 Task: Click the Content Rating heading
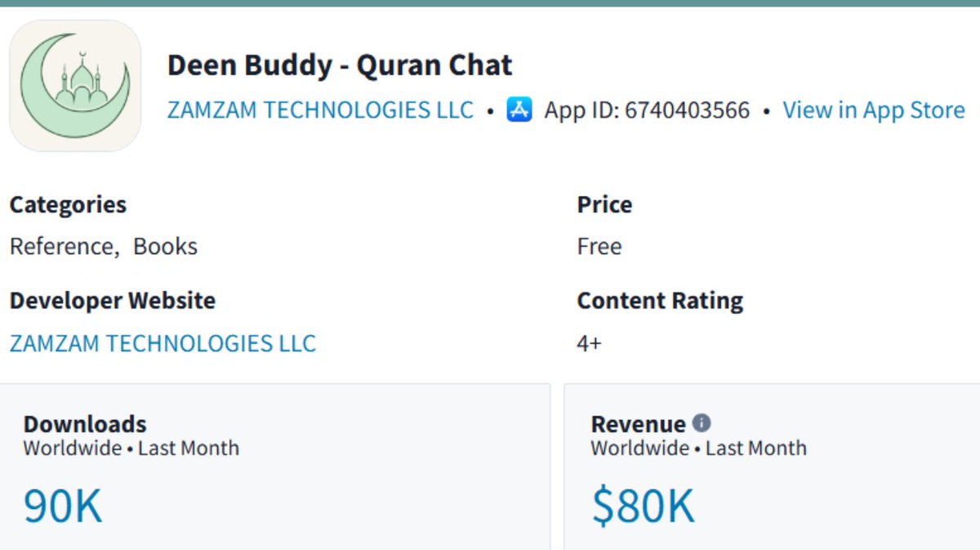point(660,301)
